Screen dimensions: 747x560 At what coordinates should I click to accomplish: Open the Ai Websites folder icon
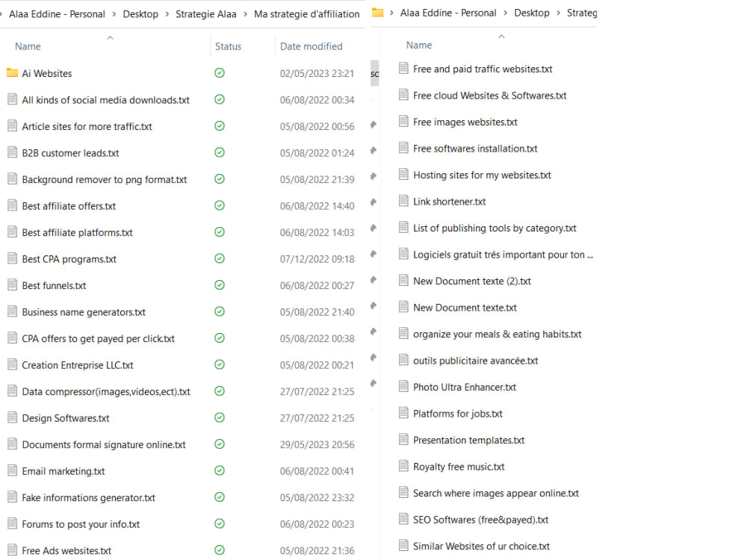pyautogui.click(x=12, y=73)
